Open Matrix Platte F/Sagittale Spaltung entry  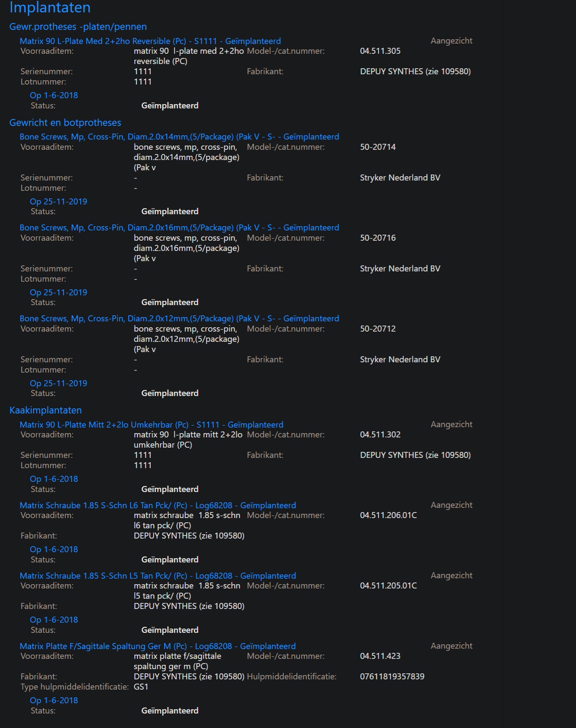coord(158,646)
